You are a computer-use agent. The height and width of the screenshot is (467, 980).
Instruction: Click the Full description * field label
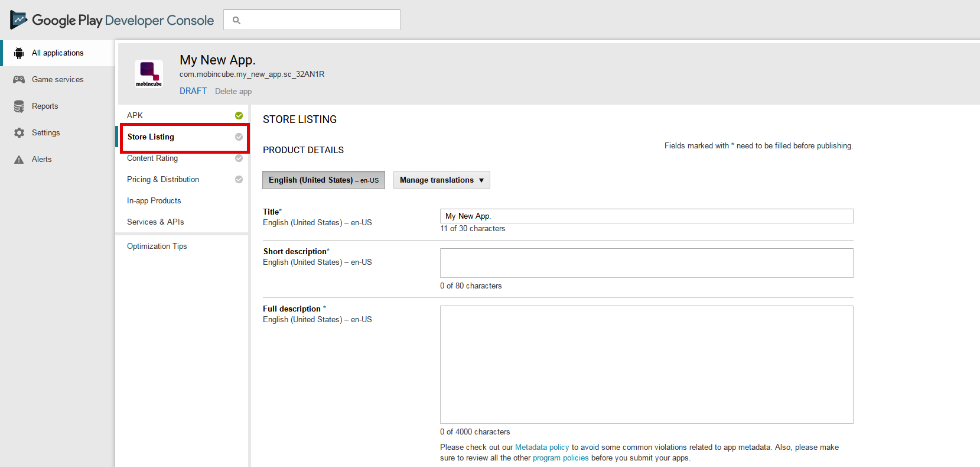coord(294,309)
